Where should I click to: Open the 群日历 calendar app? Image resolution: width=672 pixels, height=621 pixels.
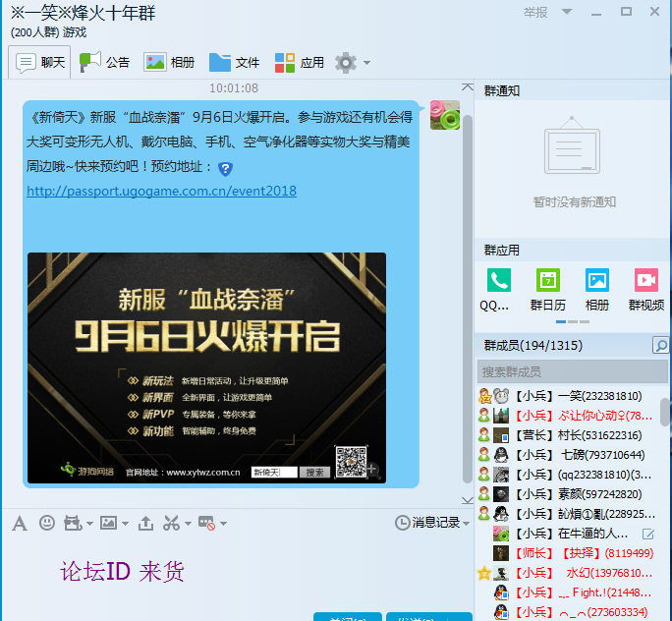pos(547,290)
